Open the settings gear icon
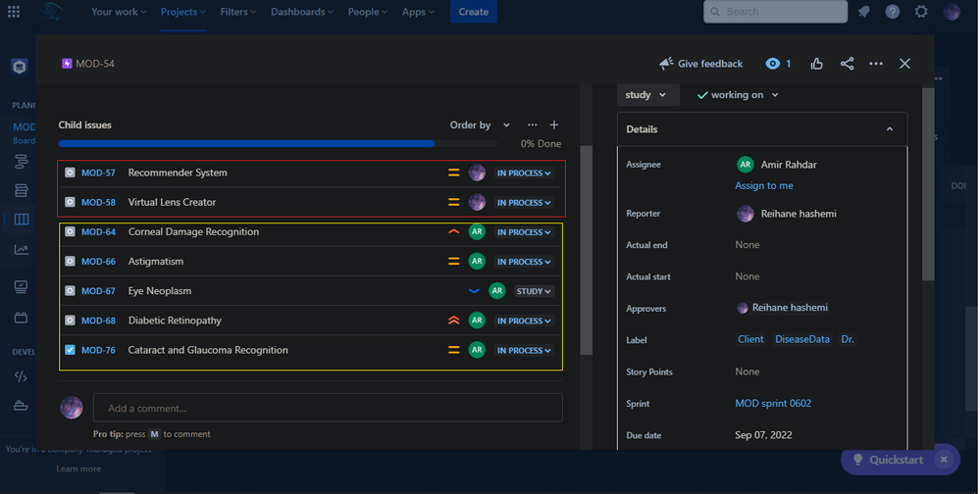The width and height of the screenshot is (980, 494). coord(920,12)
